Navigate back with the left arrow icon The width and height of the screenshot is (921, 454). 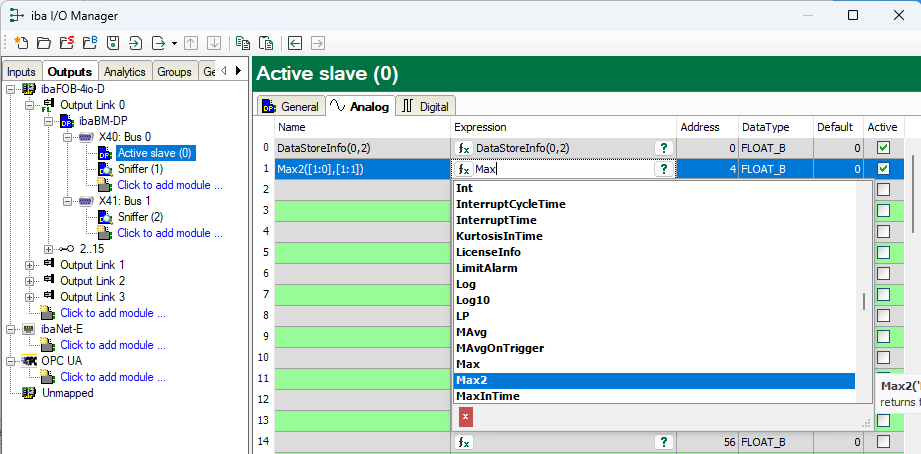295,43
